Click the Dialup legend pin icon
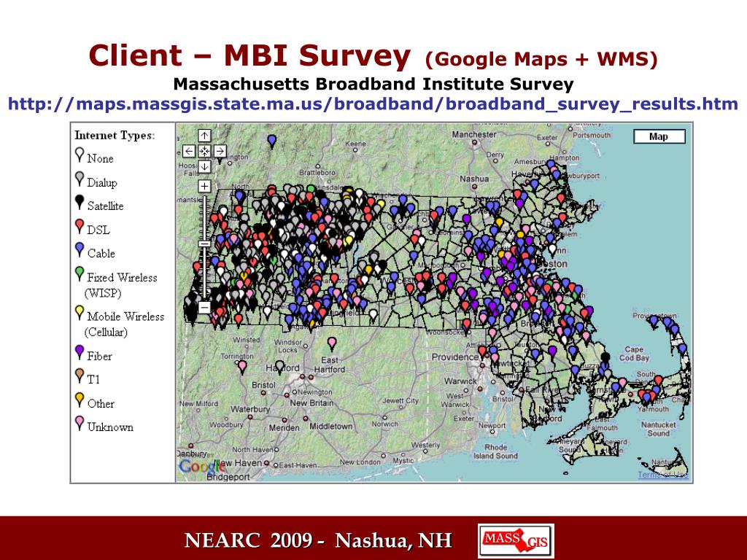The image size is (747, 560). [80, 179]
